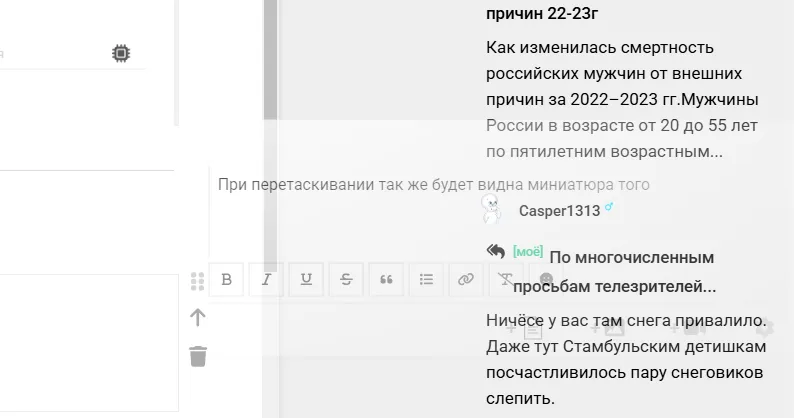This screenshot has height=418, width=794.
Task: Clear text formatting with the crossed T icon
Action: coord(505,279)
